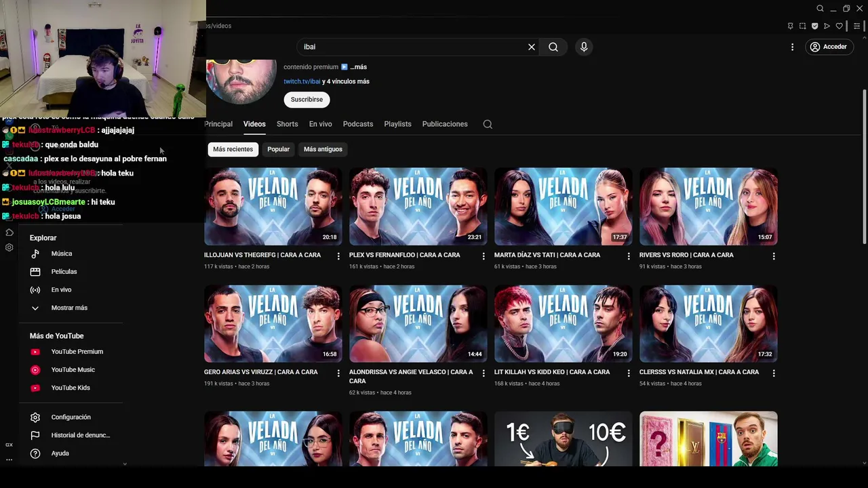Click title ALONDRISSA VS ANGIE VELASCO | CARA A CARA

(x=411, y=376)
